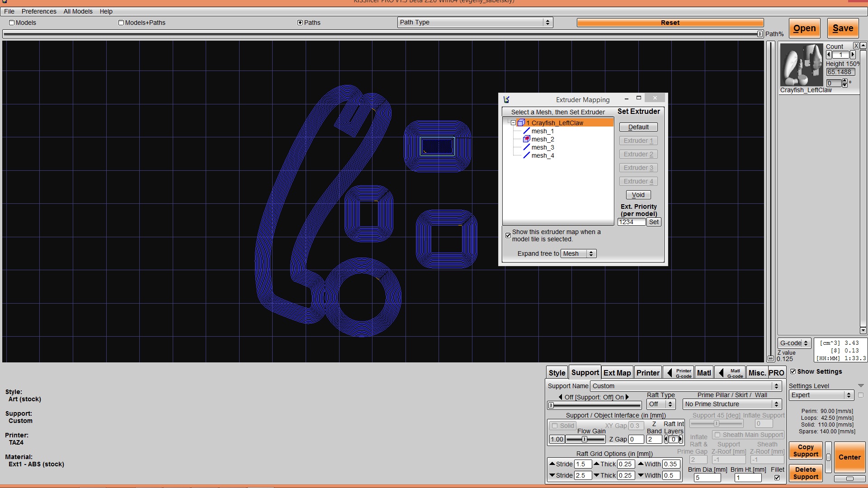Image resolution: width=868 pixels, height=488 pixels.
Task: Click the left arrow before Matl G-code tab
Action: [x=721, y=373]
